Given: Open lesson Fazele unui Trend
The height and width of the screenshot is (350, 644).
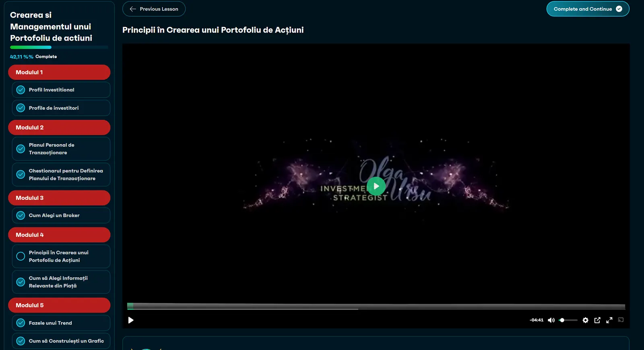Looking at the screenshot, I should 61,323.
